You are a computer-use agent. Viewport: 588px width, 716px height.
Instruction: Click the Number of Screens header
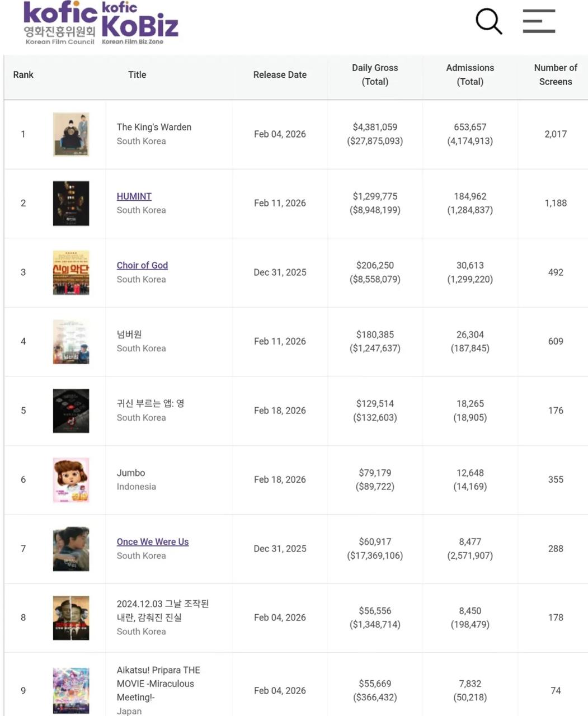click(x=555, y=74)
